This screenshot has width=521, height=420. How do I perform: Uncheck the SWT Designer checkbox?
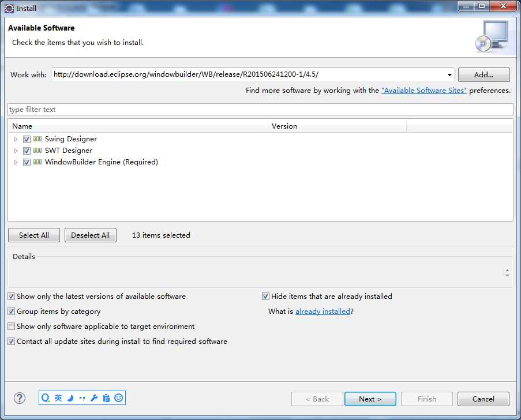(27, 151)
